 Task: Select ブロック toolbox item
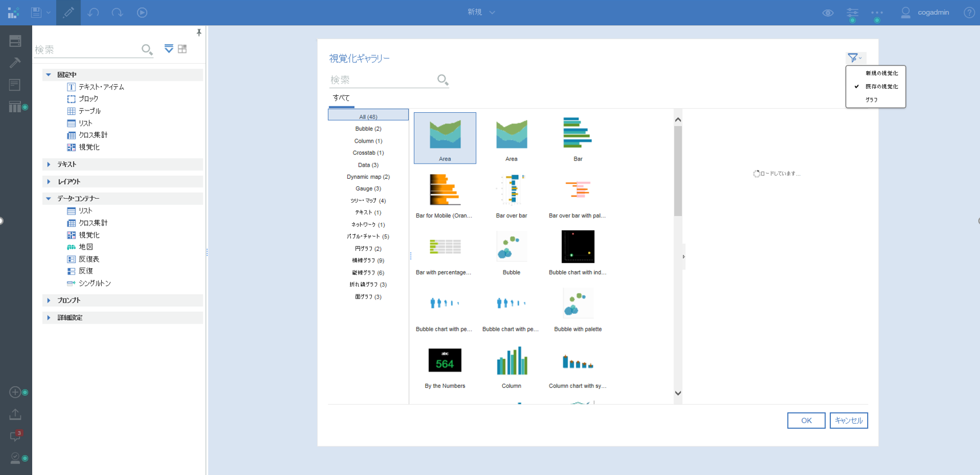pos(82,99)
